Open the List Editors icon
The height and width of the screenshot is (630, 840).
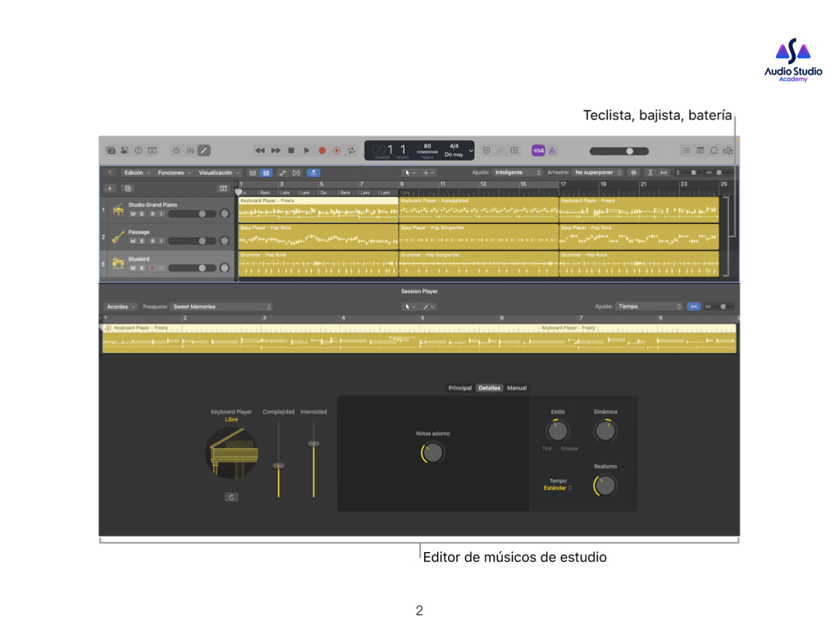(687, 151)
